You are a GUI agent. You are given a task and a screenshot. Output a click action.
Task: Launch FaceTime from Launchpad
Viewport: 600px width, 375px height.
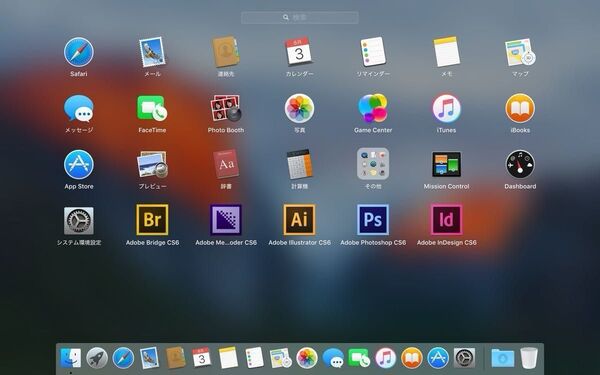click(152, 108)
